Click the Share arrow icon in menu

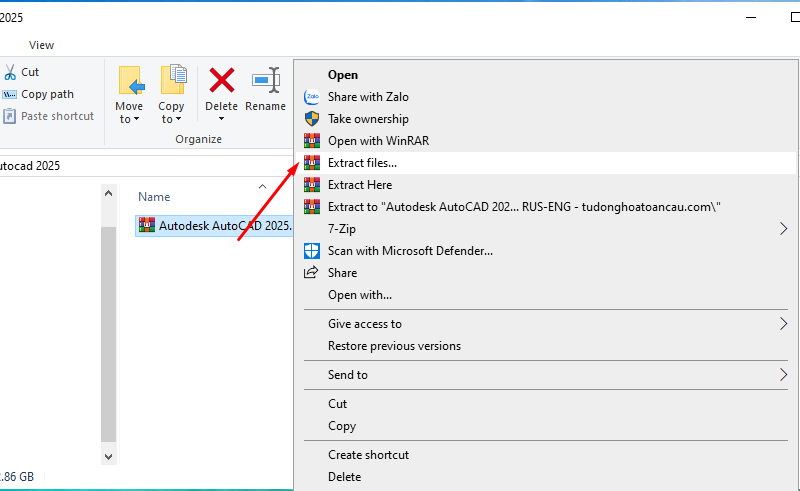311,272
